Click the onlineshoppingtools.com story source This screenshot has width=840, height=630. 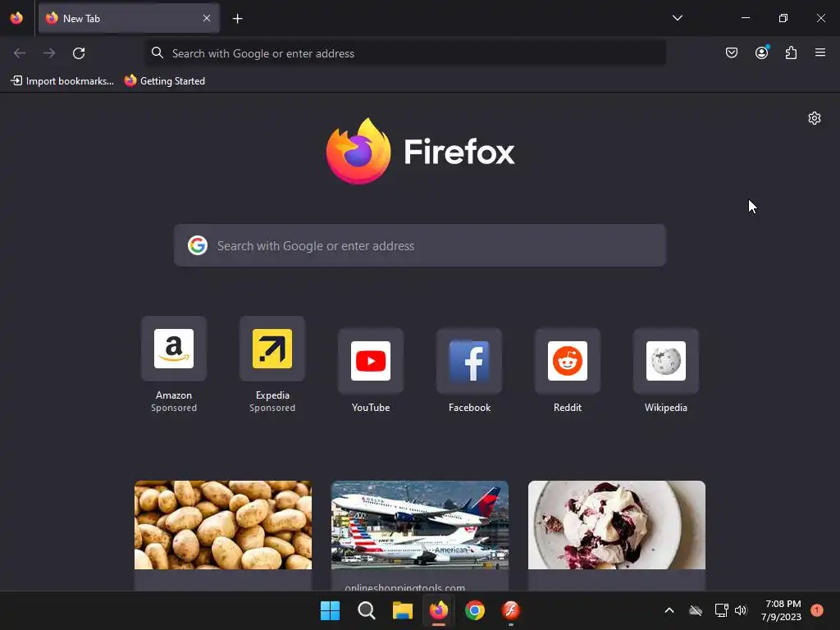[405, 587]
